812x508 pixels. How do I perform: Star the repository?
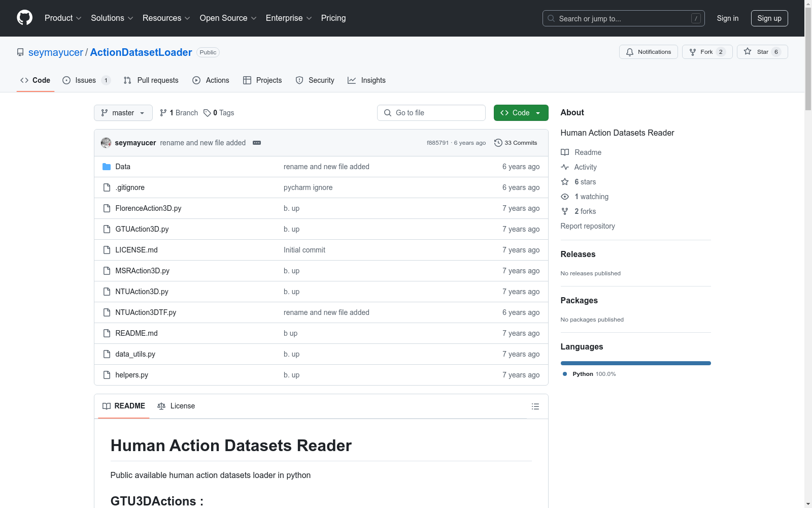pyautogui.click(x=762, y=52)
